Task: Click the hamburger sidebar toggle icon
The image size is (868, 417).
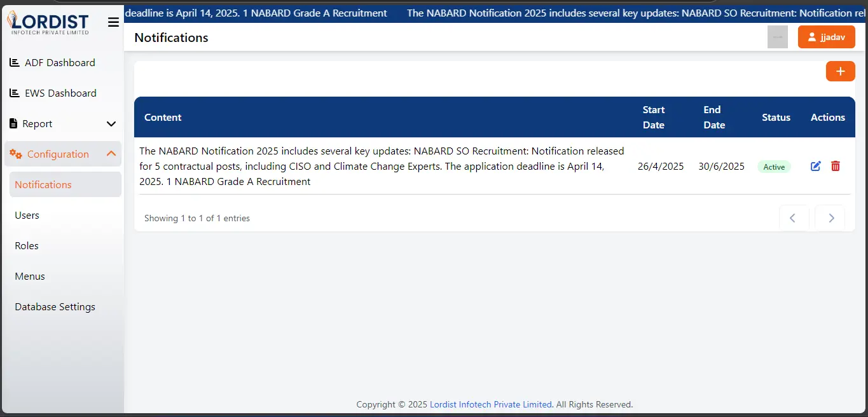Action: pos(113,23)
